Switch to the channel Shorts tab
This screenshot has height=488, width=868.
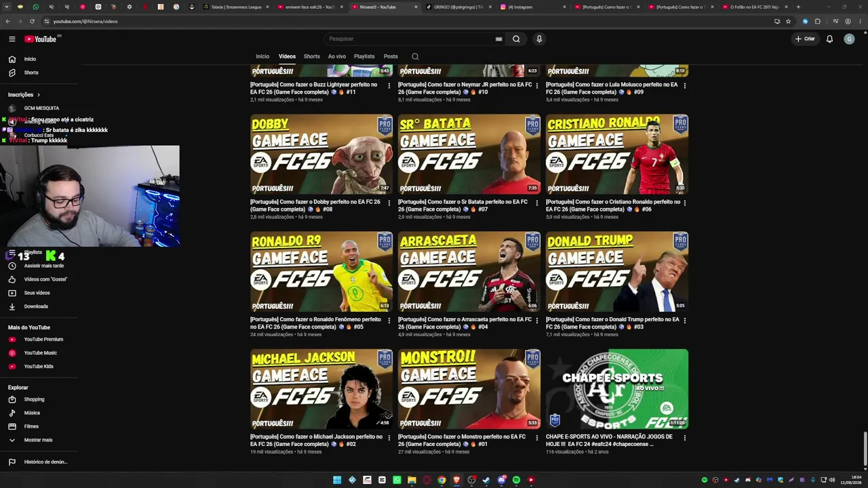tap(312, 56)
